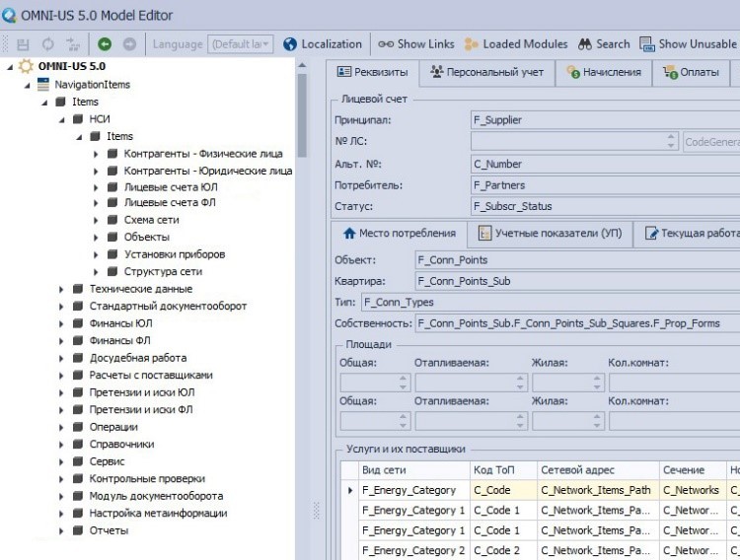Click the Refresh toolbar icon
The width and height of the screenshot is (740, 560).
pyautogui.click(x=47, y=44)
